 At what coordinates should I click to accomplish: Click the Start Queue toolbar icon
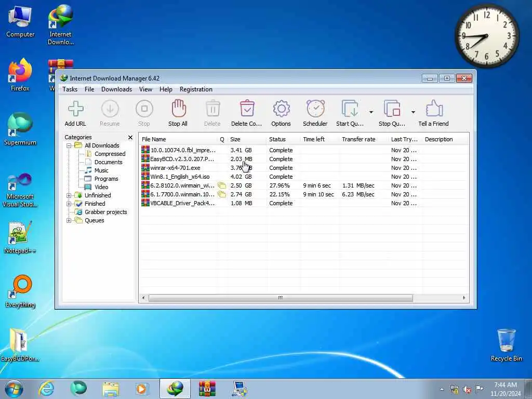[x=350, y=109]
